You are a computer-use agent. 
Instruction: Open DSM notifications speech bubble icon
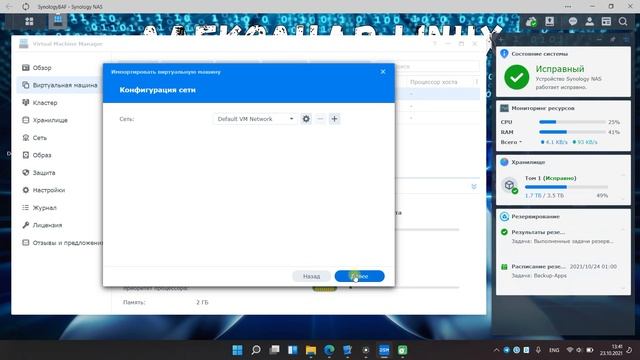[x=573, y=22]
